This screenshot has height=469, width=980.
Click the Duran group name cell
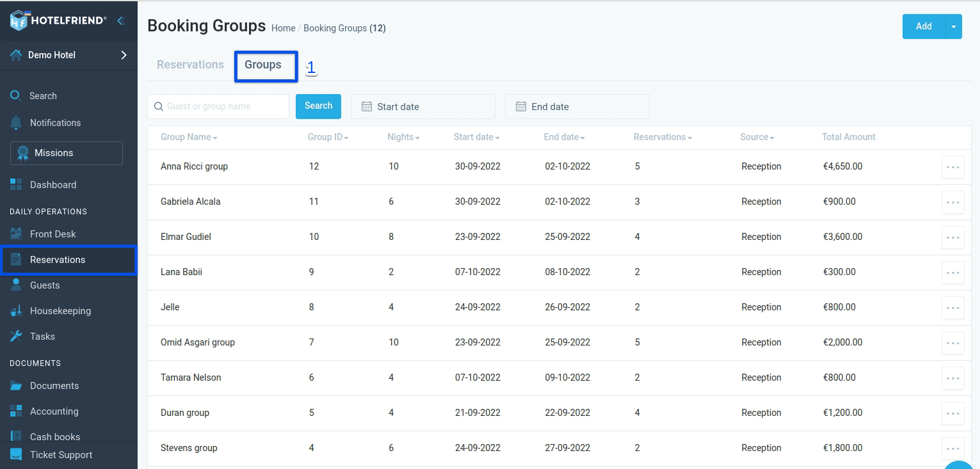[185, 413]
